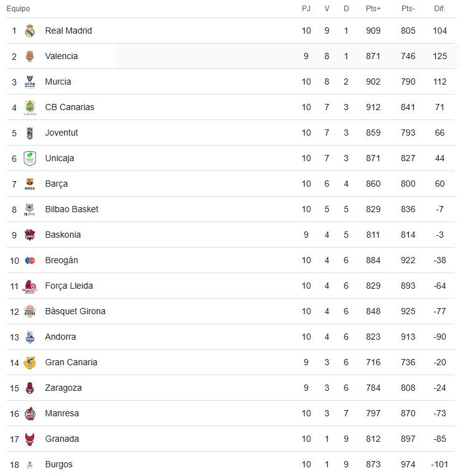
Task: Select the Força Lleida team name
Action: click(69, 286)
